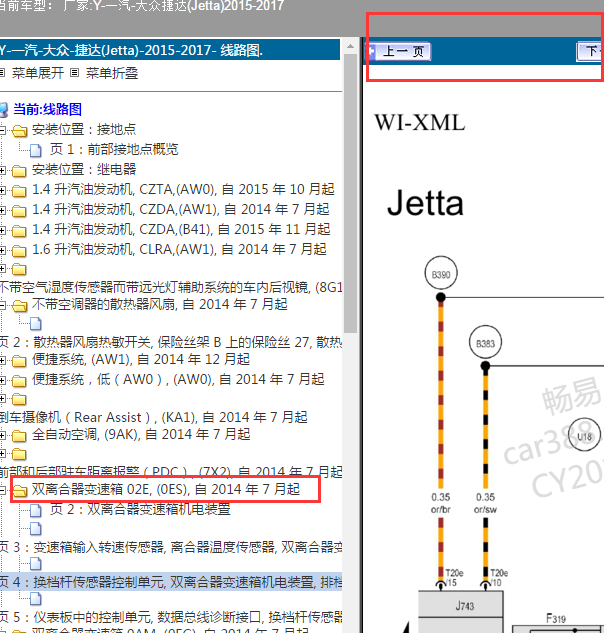Click wire label 0.35 or/sw

point(485,503)
